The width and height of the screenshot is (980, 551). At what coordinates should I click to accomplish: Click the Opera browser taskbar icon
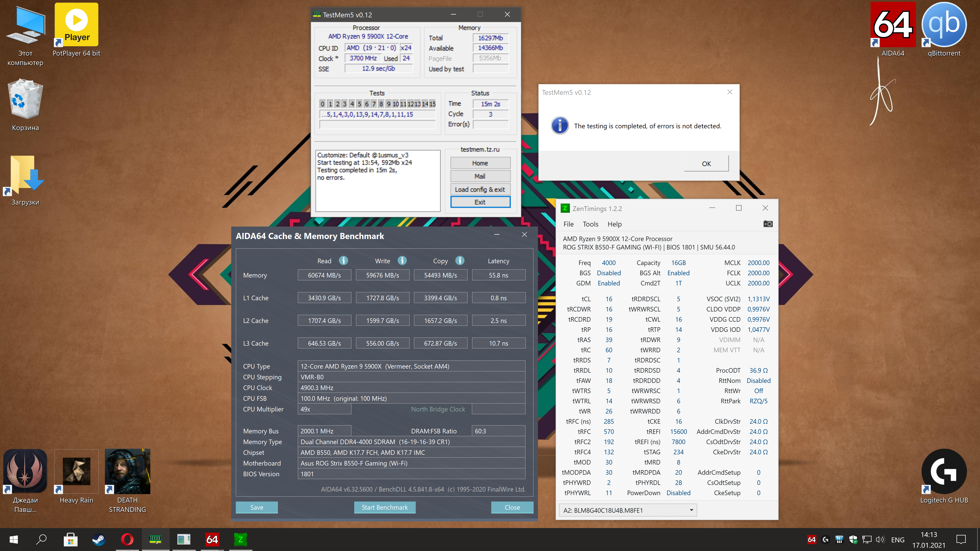(127, 539)
